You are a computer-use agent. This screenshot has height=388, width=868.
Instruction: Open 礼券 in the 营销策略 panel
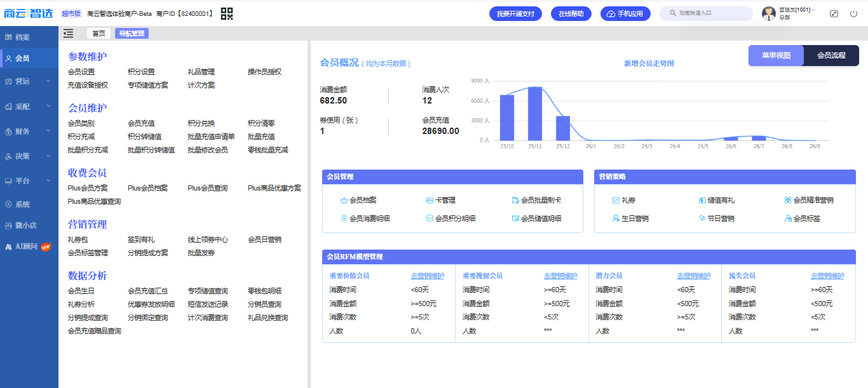pos(623,200)
